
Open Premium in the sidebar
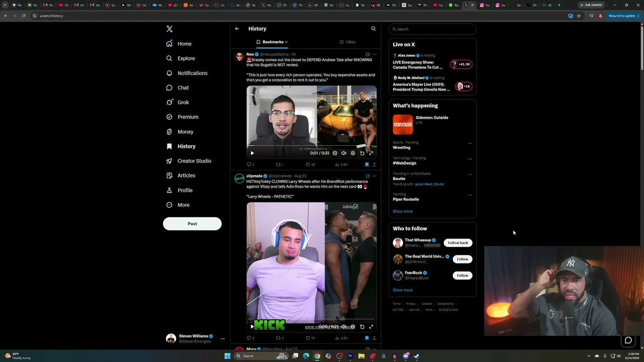(182, 117)
